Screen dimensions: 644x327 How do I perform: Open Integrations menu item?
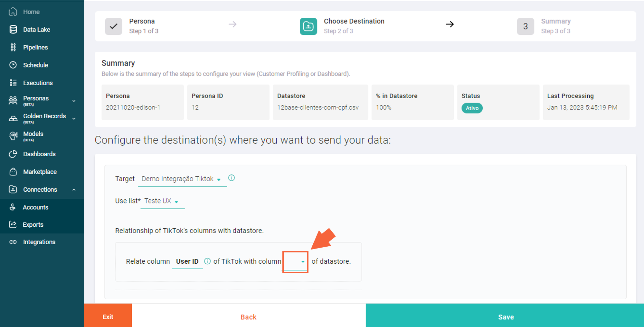pyautogui.click(x=39, y=242)
